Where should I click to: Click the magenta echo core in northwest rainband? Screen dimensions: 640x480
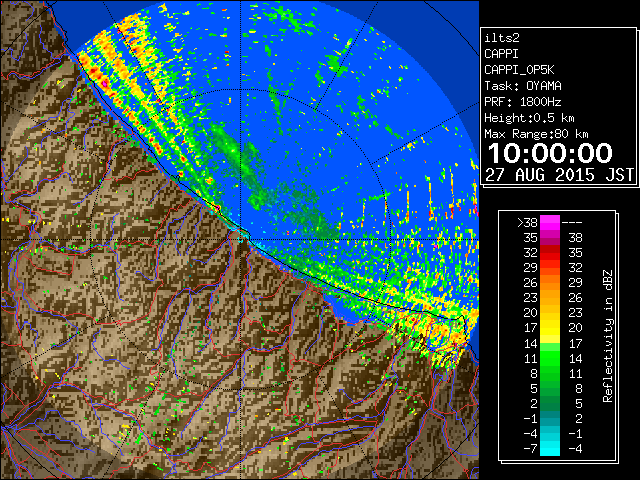tap(105, 83)
